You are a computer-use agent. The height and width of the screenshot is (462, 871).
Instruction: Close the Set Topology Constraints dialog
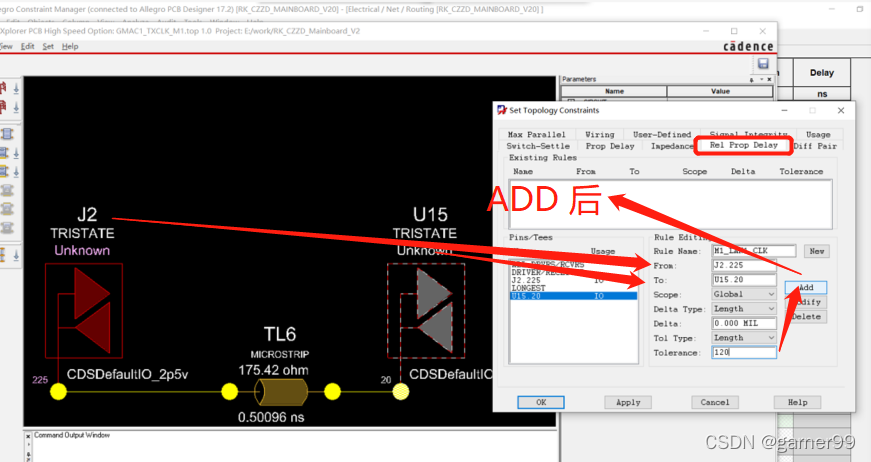tap(841, 110)
